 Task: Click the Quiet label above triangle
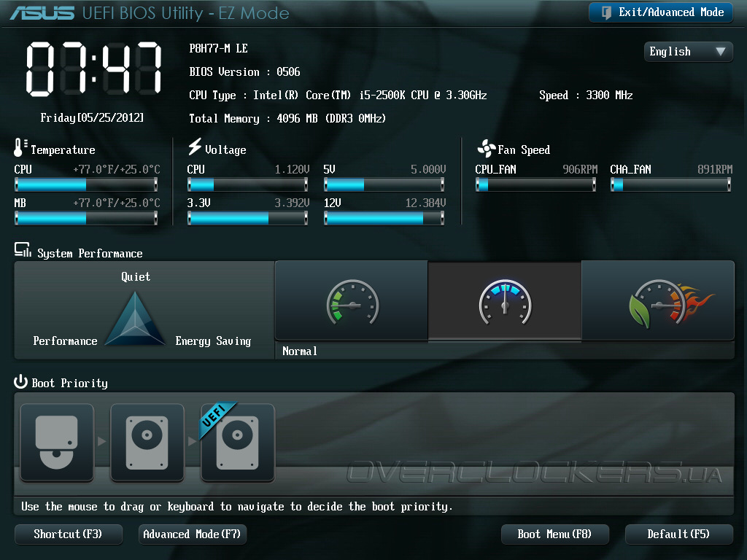coord(136,276)
